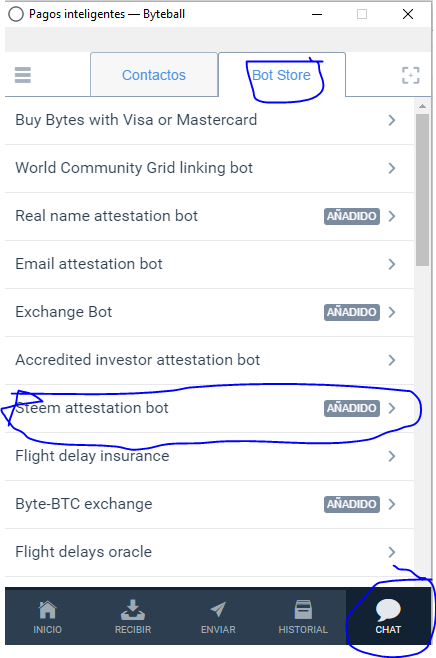The width and height of the screenshot is (436, 658).
Task: Expand Email attestation bot chevron
Action: click(x=392, y=264)
